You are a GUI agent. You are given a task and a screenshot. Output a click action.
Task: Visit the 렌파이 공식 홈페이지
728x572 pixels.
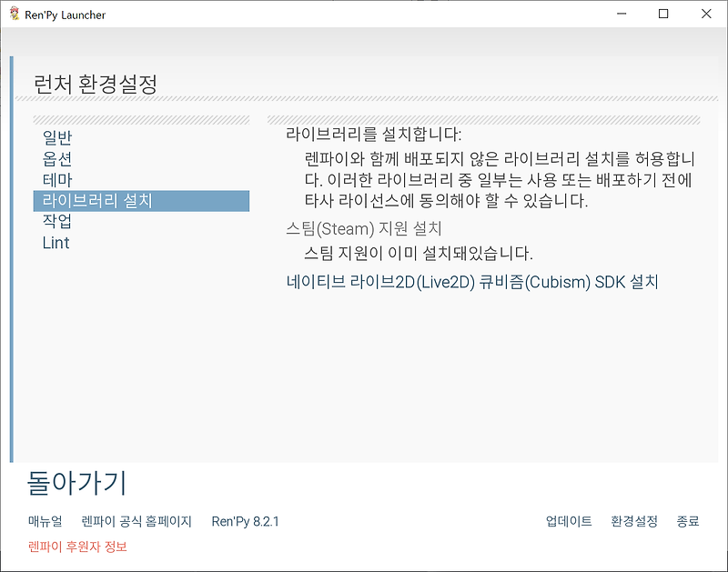point(132,522)
